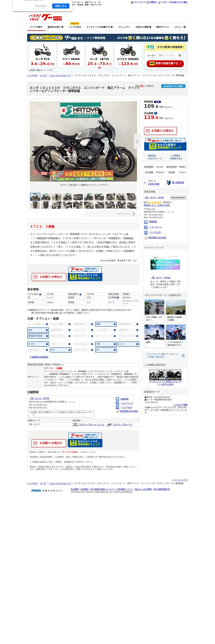
Task: Open the B5版 print link
Action: [x=157, y=184]
